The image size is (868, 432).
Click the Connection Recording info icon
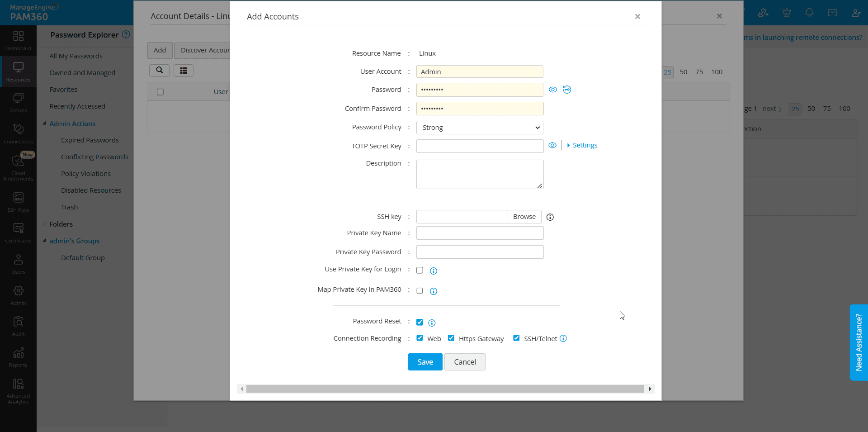(563, 338)
